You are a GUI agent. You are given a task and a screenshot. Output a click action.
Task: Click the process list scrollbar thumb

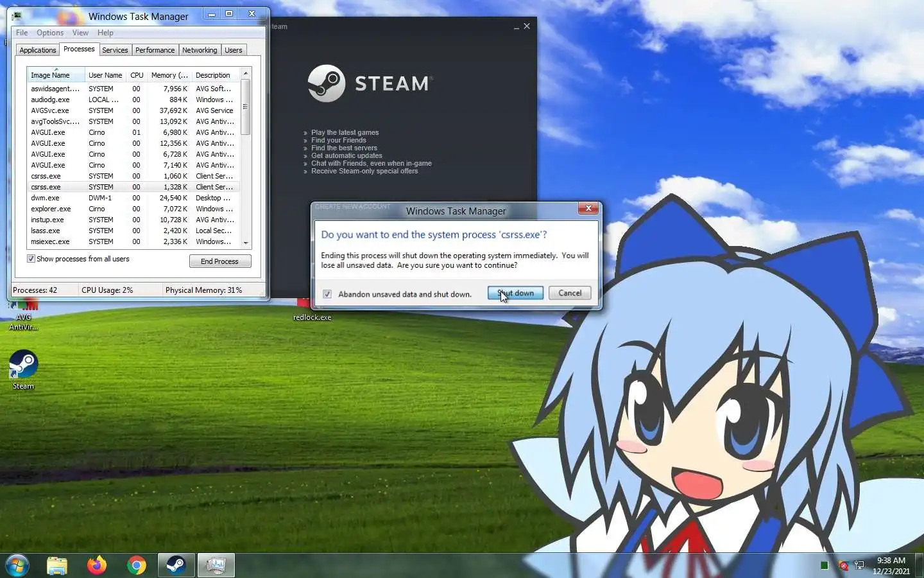click(246, 107)
